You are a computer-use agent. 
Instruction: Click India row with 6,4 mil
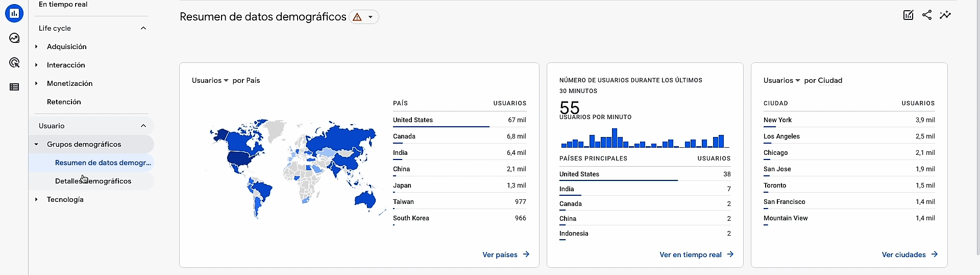(x=459, y=153)
